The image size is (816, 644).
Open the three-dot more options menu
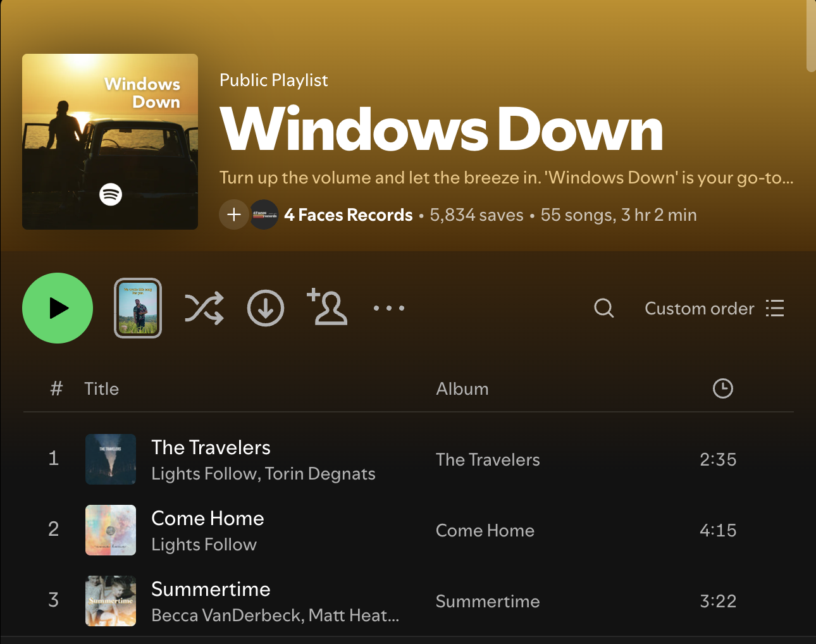388,308
